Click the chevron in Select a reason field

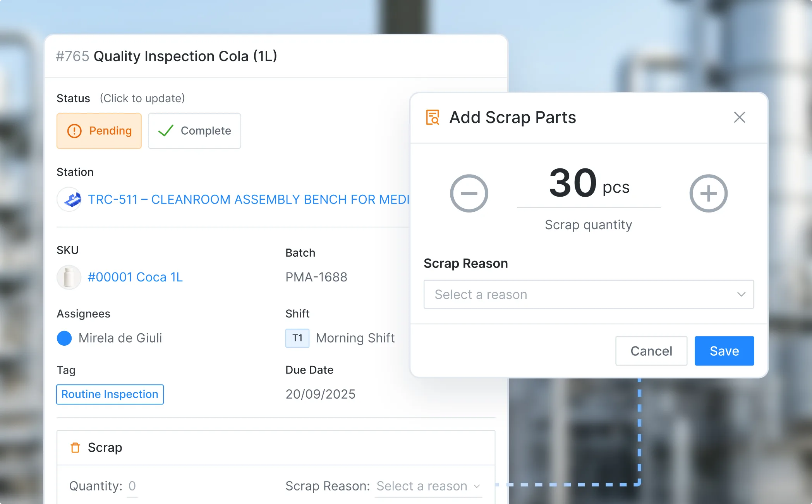point(741,295)
